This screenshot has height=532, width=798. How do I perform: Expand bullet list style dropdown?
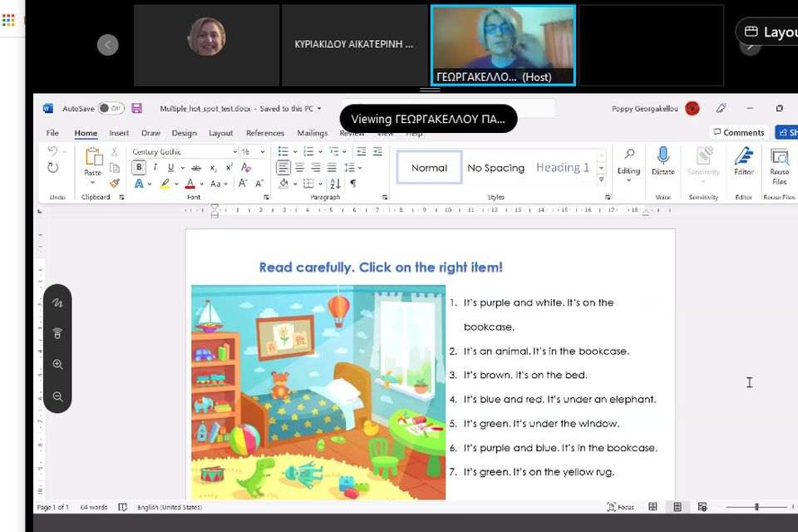(294, 152)
